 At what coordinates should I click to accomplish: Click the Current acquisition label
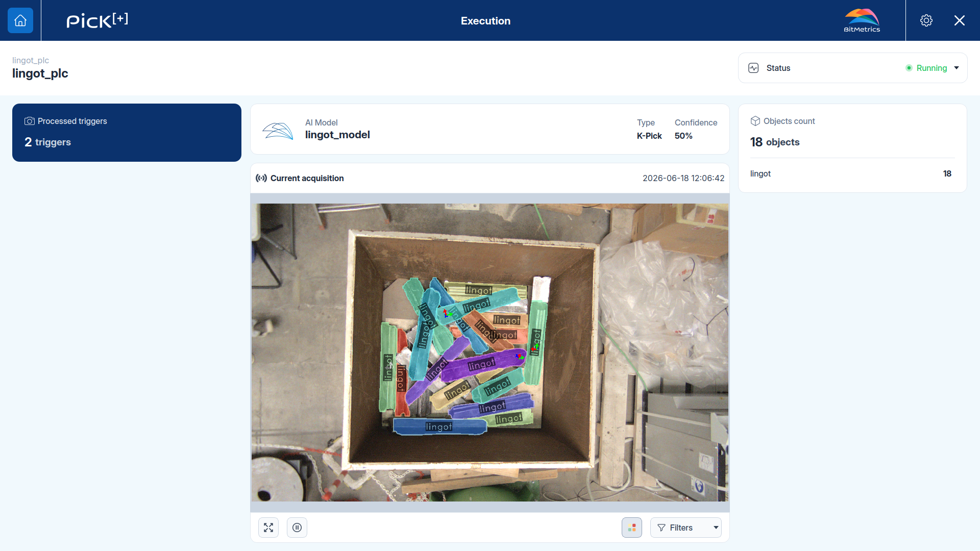point(307,178)
